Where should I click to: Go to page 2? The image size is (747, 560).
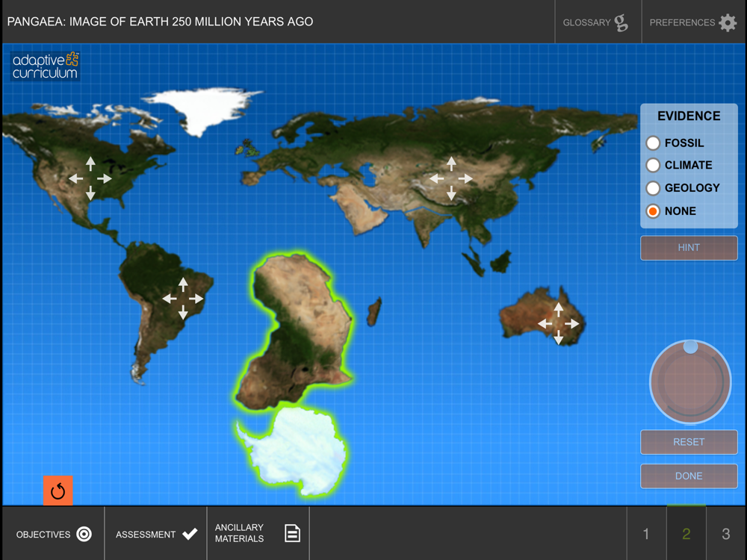click(686, 533)
